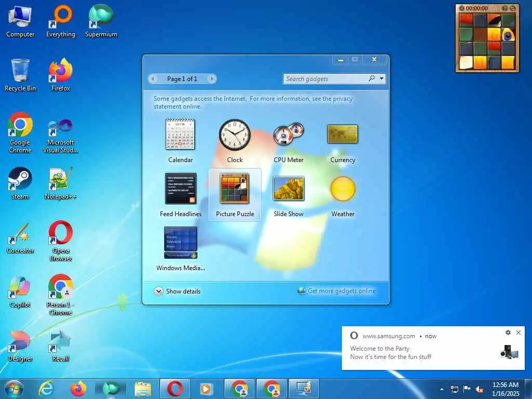Image resolution: width=532 pixels, height=399 pixels.
Task: Select the Calendar gadget
Action: coord(180,140)
